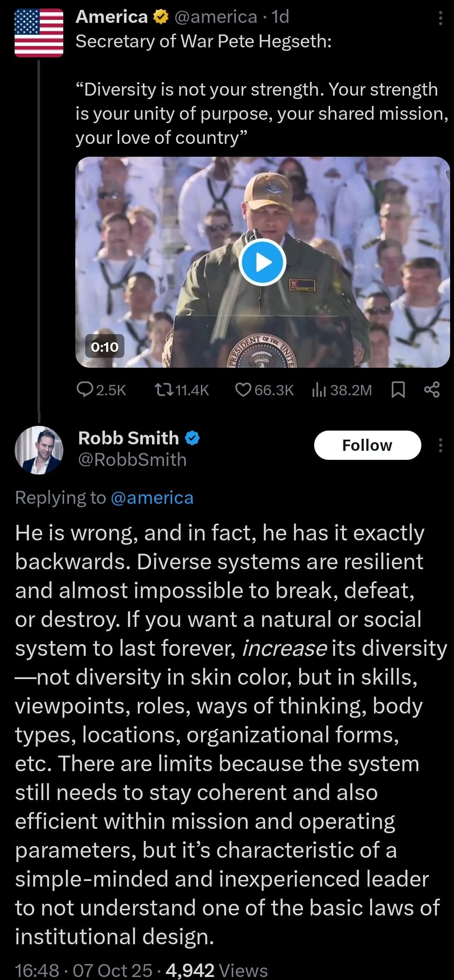Open the America account name
This screenshot has height=980, width=454.
111,17
